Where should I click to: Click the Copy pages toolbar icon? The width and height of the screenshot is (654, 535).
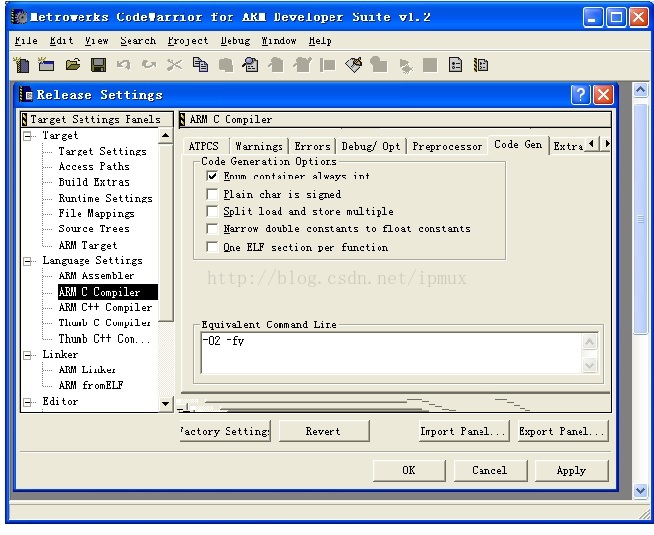200,65
